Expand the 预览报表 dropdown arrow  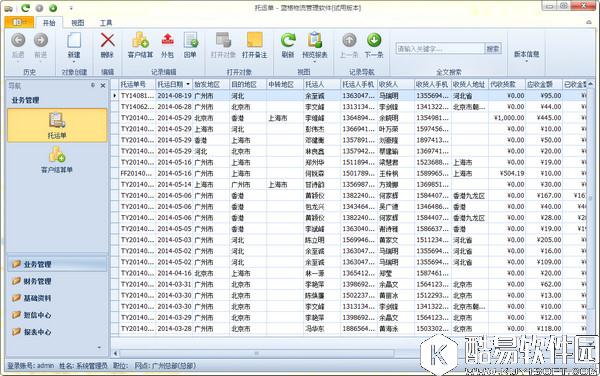315,62
